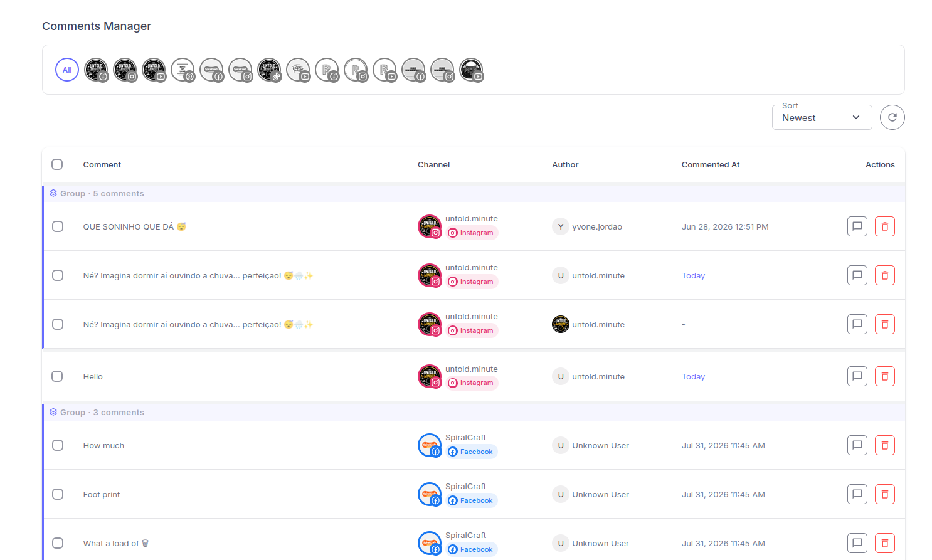Image resolution: width=932 pixels, height=560 pixels.
Task: Reply to the 'How much' comment
Action: click(x=857, y=445)
